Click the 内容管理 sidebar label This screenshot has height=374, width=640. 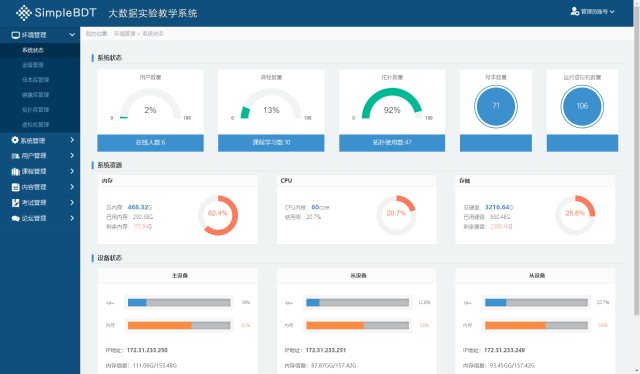pyautogui.click(x=34, y=187)
